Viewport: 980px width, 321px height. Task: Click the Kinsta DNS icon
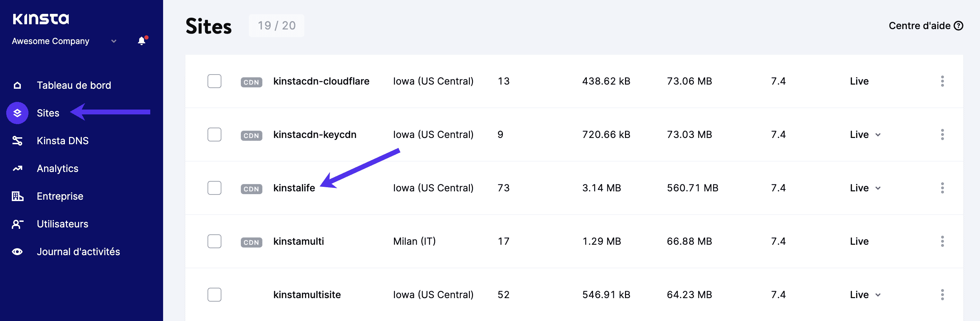[17, 140]
